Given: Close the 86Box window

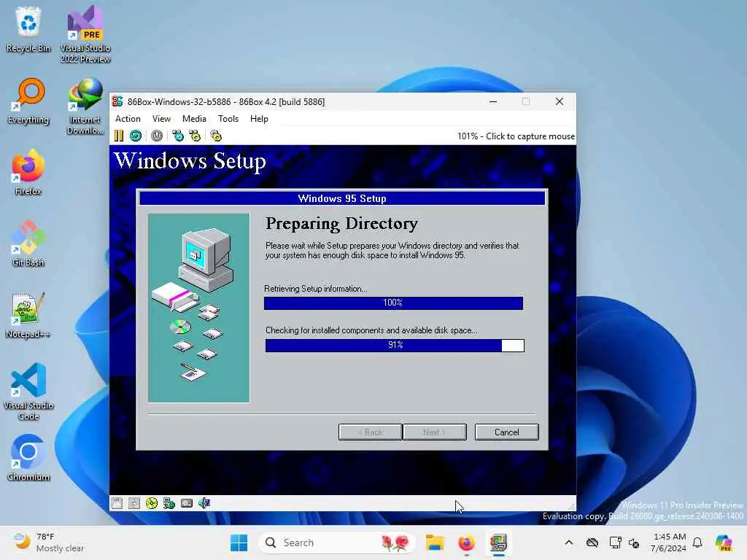Looking at the screenshot, I should tap(560, 101).
